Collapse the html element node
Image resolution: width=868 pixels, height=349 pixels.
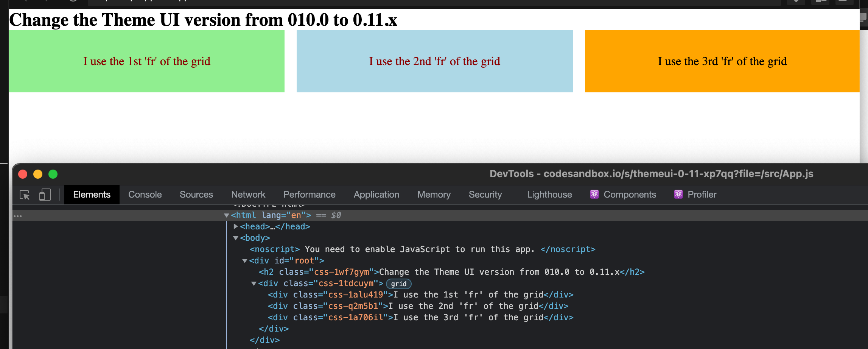tap(226, 215)
